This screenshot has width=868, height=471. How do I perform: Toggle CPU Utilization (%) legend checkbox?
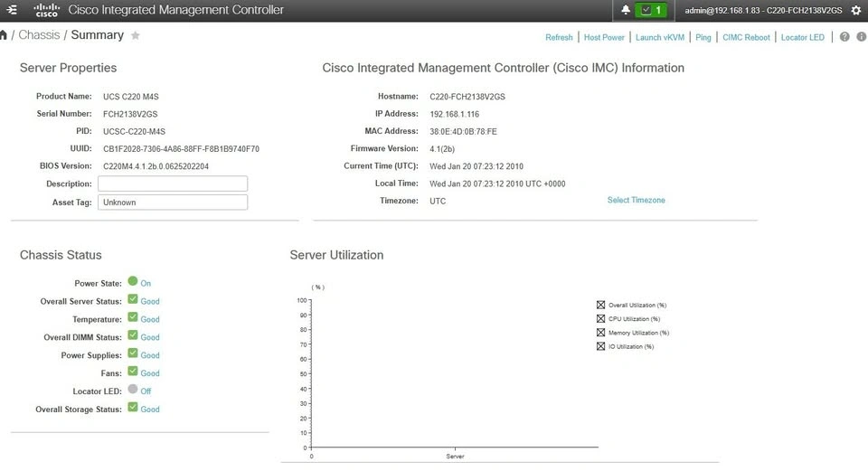600,319
